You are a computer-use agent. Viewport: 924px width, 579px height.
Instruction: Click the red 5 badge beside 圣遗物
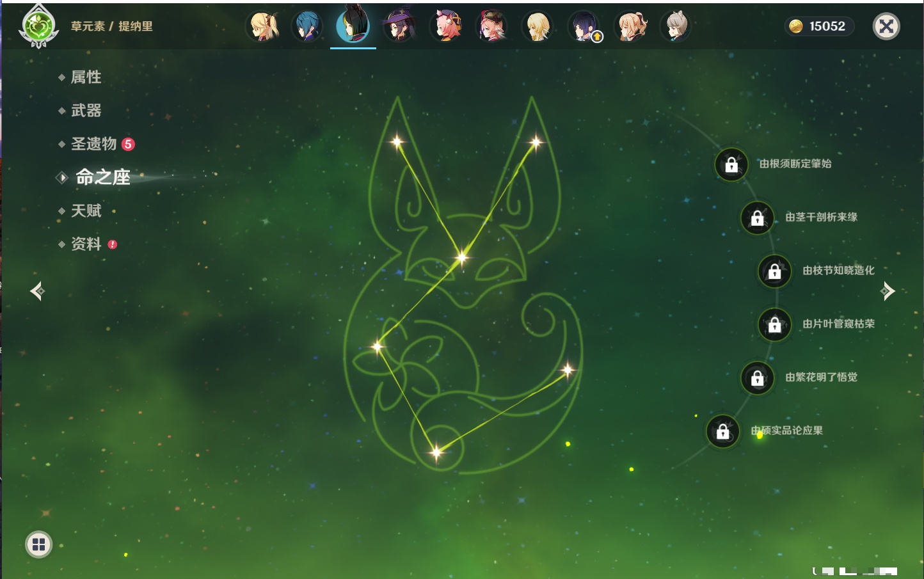[128, 144]
